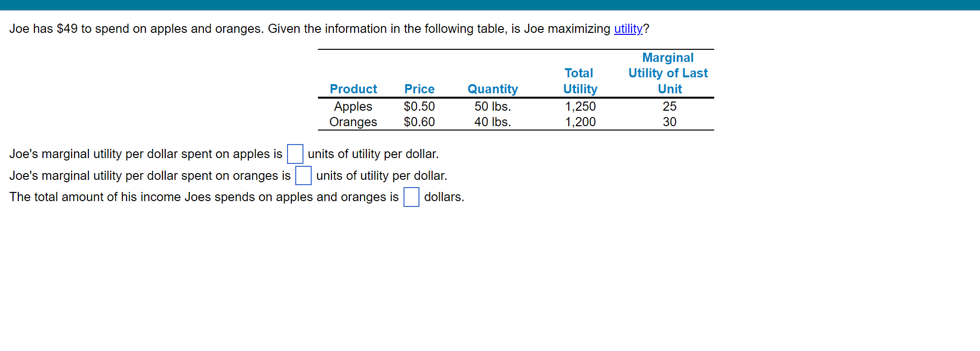Screen dimensions: 980x351
Task: Select the Quantity column header
Action: (x=492, y=89)
